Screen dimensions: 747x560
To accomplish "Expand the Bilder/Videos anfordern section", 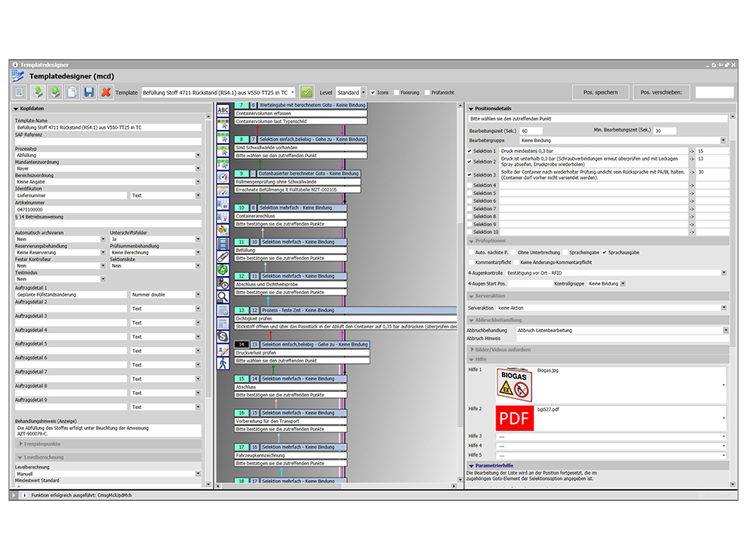I will coord(472,349).
